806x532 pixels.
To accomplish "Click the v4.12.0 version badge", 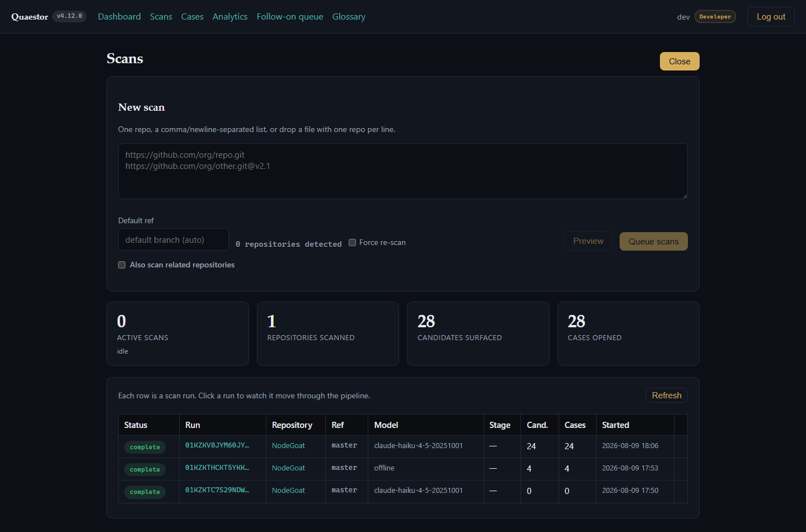I will [x=69, y=16].
